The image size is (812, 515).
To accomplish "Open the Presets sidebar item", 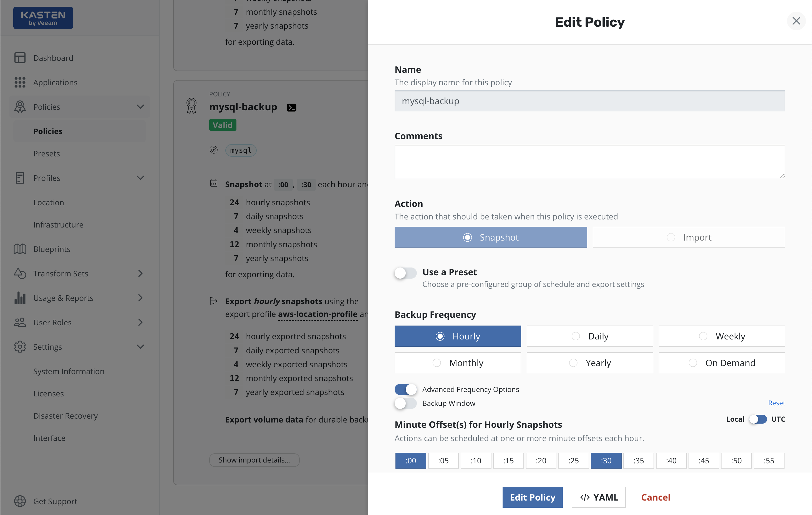I will point(47,154).
